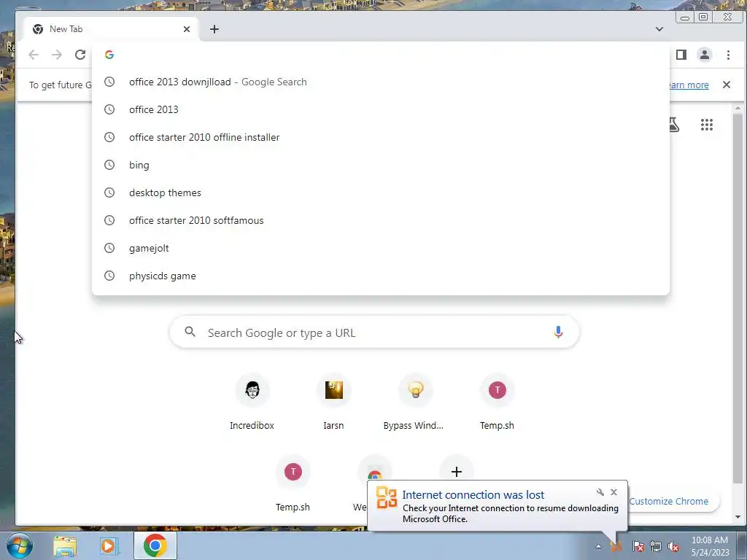Image resolution: width=747 pixels, height=560 pixels.
Task: Open the Bypass Wind... shortcut
Action: [415, 404]
